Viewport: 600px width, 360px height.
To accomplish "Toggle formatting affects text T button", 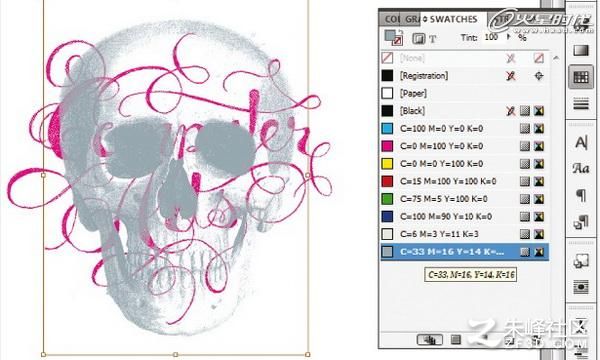I will [x=432, y=39].
